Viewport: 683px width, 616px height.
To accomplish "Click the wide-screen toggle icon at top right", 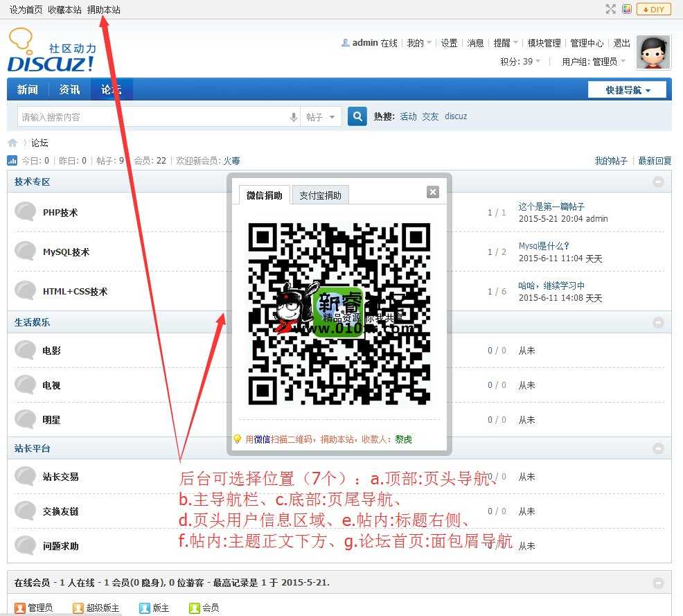I will coord(610,9).
